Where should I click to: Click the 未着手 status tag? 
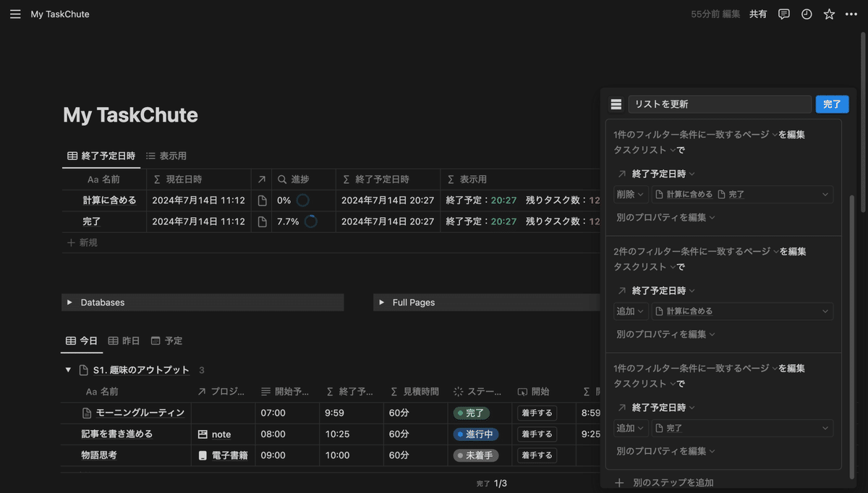475,455
